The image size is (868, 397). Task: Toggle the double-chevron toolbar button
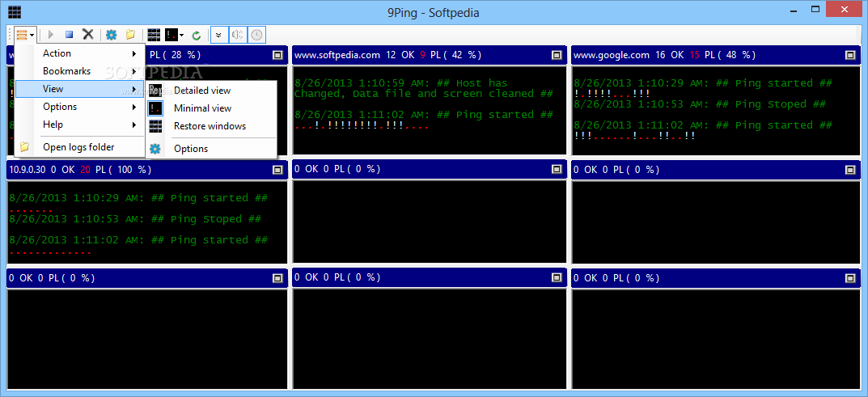218,35
